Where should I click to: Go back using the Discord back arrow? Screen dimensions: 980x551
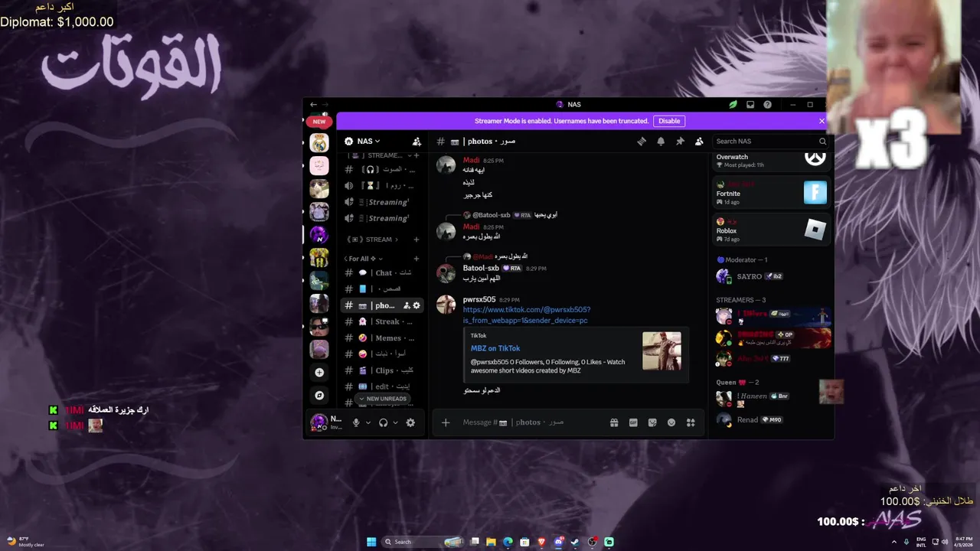313,104
